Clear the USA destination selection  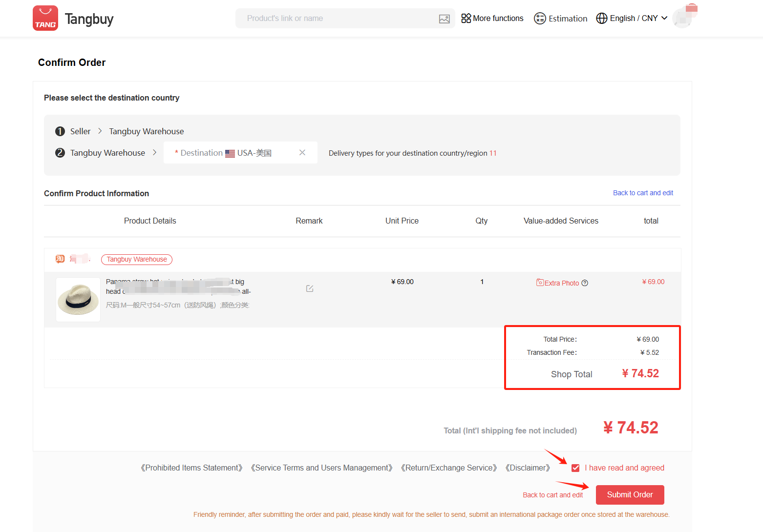click(302, 153)
